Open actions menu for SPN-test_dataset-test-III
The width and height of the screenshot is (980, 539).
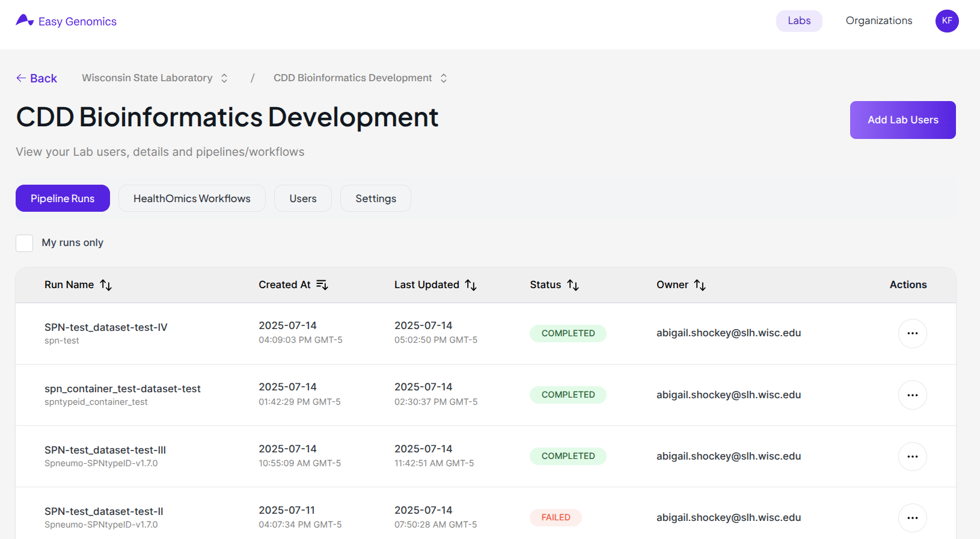coord(912,457)
